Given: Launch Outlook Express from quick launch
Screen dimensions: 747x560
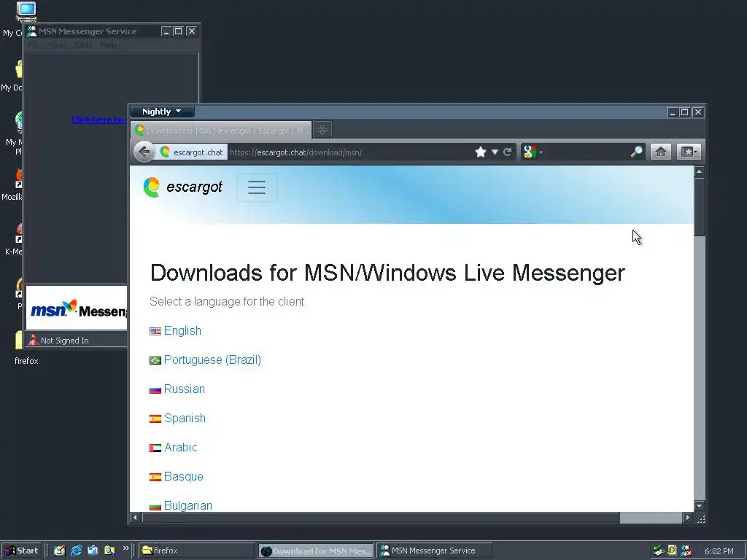Looking at the screenshot, I should pos(93,551).
